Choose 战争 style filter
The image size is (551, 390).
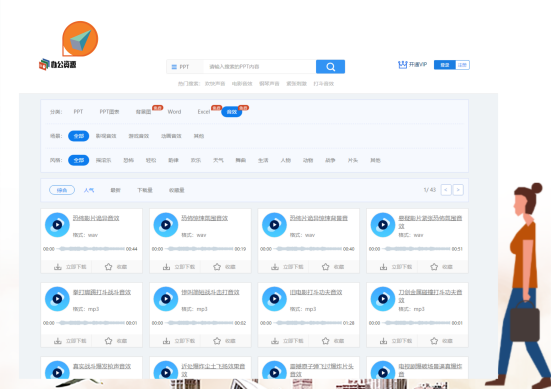pyautogui.click(x=330, y=160)
